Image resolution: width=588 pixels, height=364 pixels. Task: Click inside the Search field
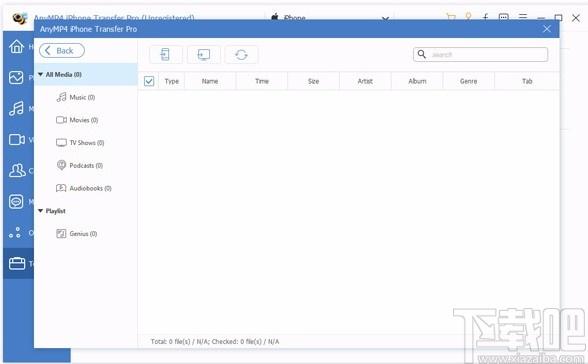click(x=480, y=54)
